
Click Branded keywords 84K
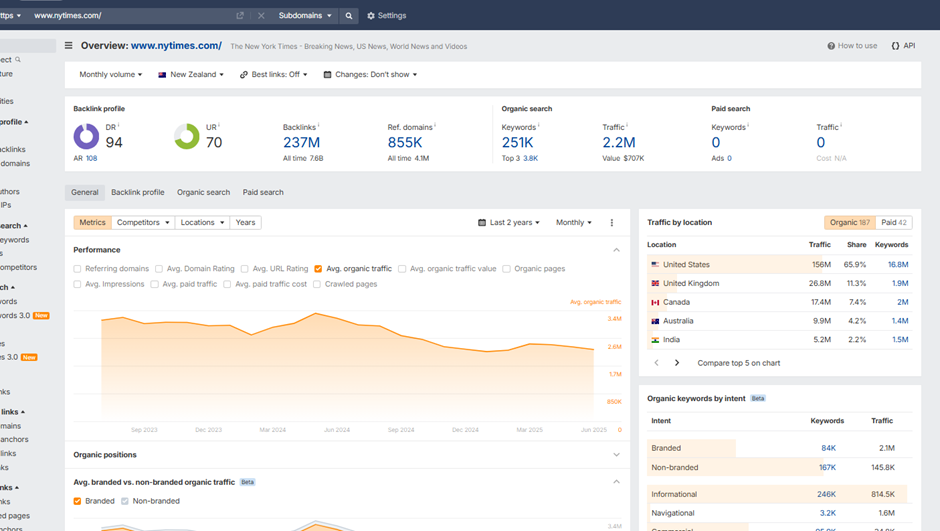tap(828, 448)
